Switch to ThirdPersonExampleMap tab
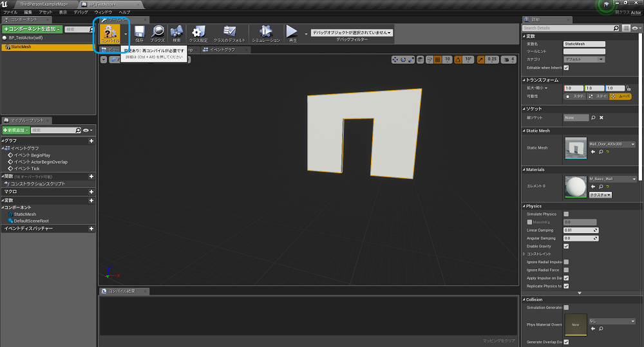644x347 pixels. [44, 4]
